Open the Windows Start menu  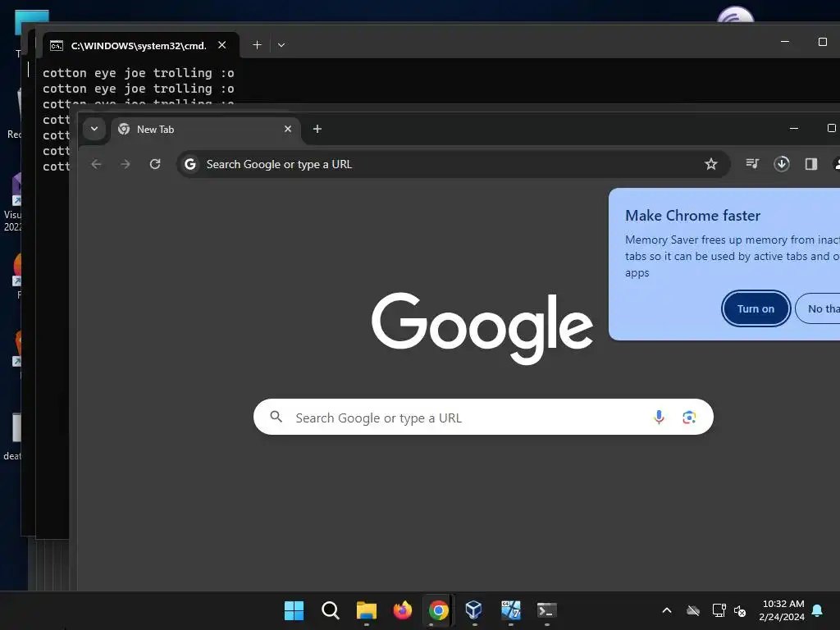click(294, 610)
